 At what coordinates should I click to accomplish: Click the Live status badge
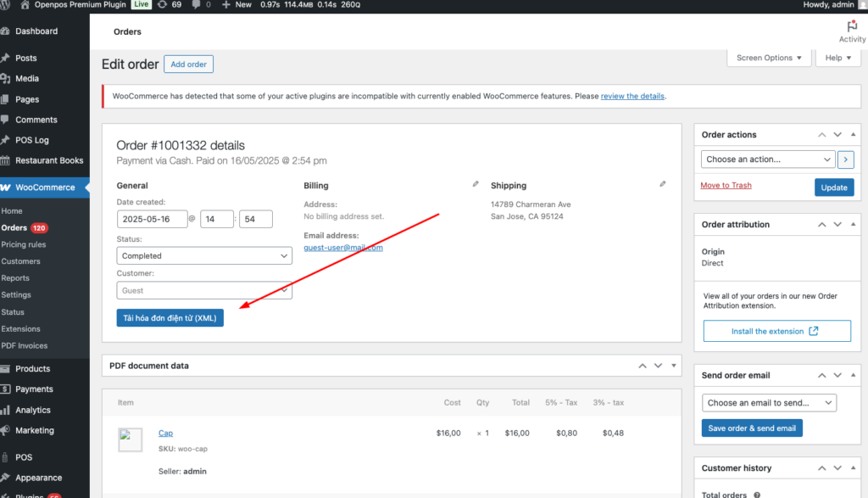[x=142, y=4]
